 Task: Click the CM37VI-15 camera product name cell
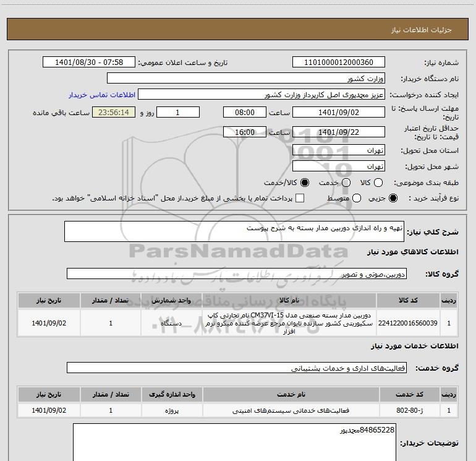289,323
